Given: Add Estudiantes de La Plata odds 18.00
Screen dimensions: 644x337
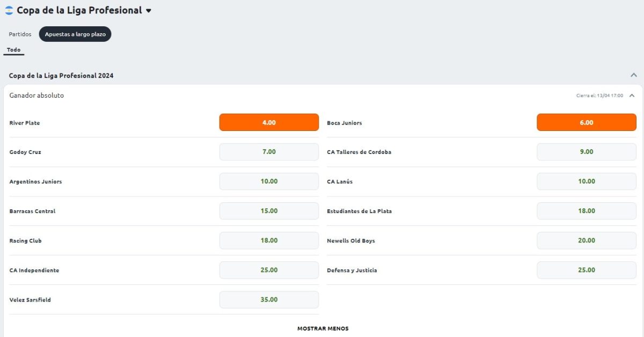Looking at the screenshot, I should 587,211.
